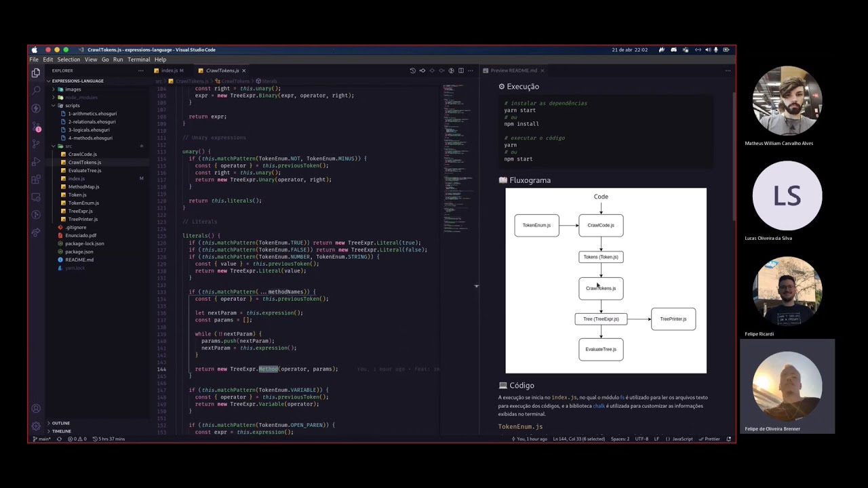
Task: Expand the images folder
Action: click(x=73, y=89)
